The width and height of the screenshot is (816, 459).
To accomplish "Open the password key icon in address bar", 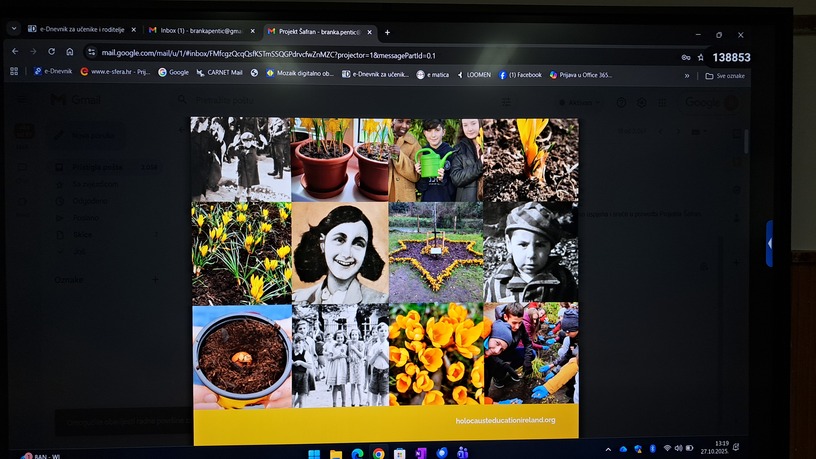I will pos(685,57).
